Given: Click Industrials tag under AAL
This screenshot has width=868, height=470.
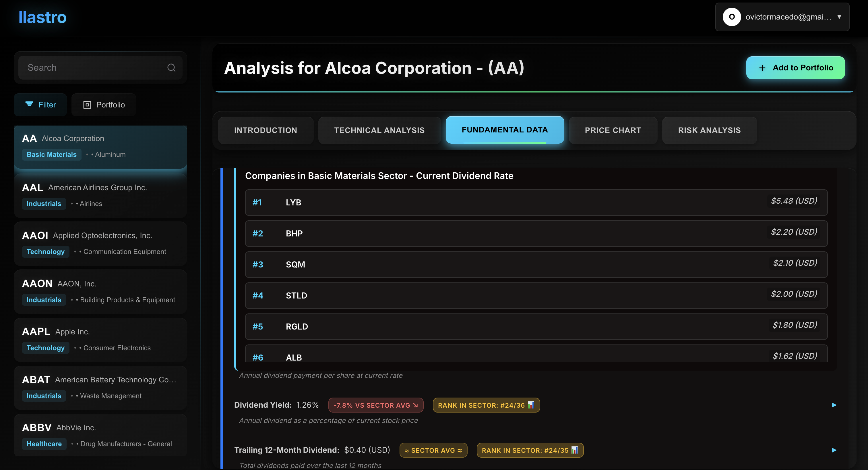Looking at the screenshot, I should click(x=44, y=204).
